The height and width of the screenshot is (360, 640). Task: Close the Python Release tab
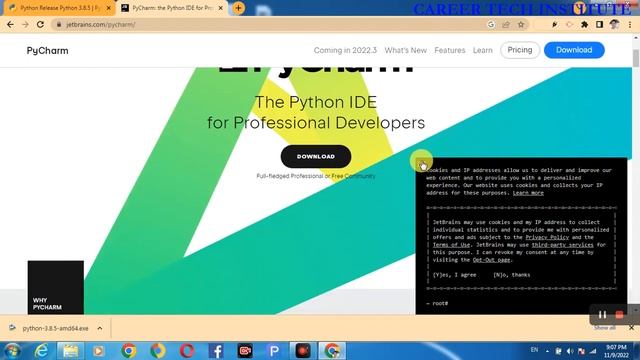(109, 8)
